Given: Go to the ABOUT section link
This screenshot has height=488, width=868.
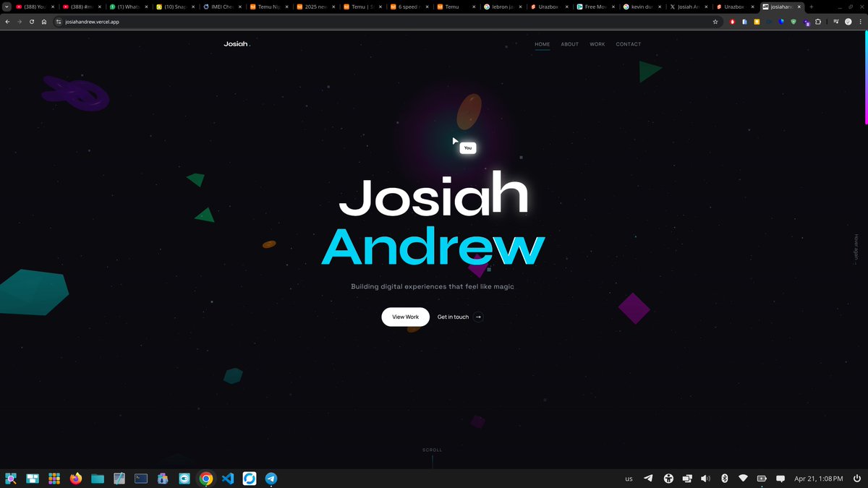Looking at the screenshot, I should point(570,44).
